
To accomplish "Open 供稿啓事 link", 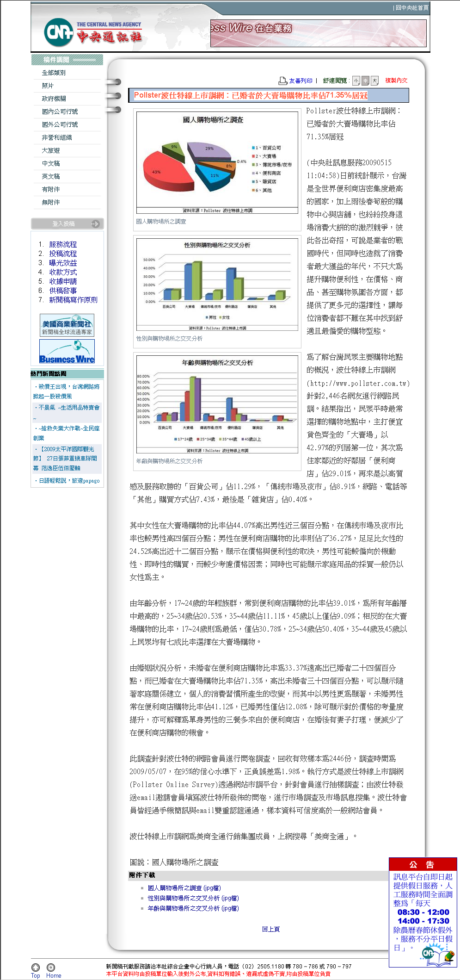I will [x=63, y=291].
